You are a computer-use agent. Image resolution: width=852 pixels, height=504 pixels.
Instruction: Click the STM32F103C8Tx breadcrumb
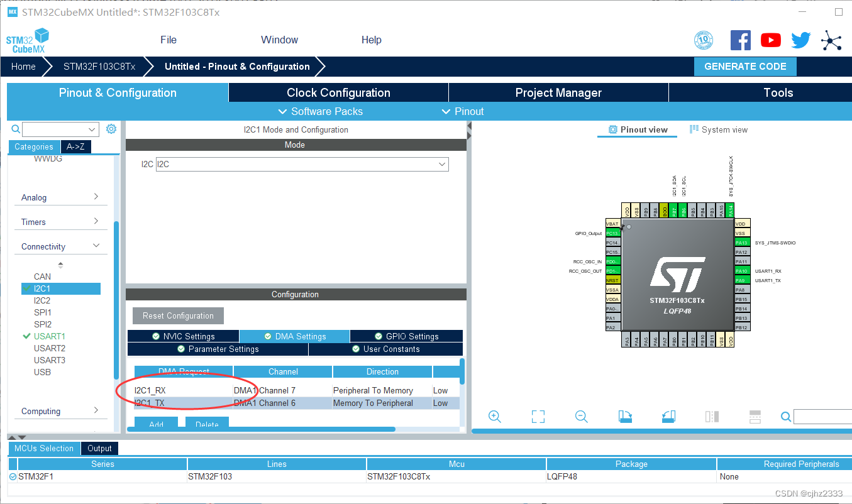(99, 67)
